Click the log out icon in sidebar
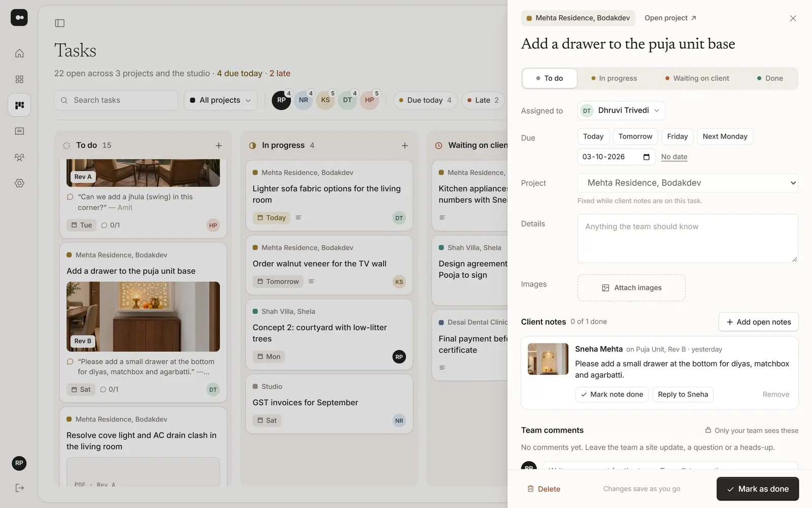The height and width of the screenshot is (508, 812). (x=19, y=488)
